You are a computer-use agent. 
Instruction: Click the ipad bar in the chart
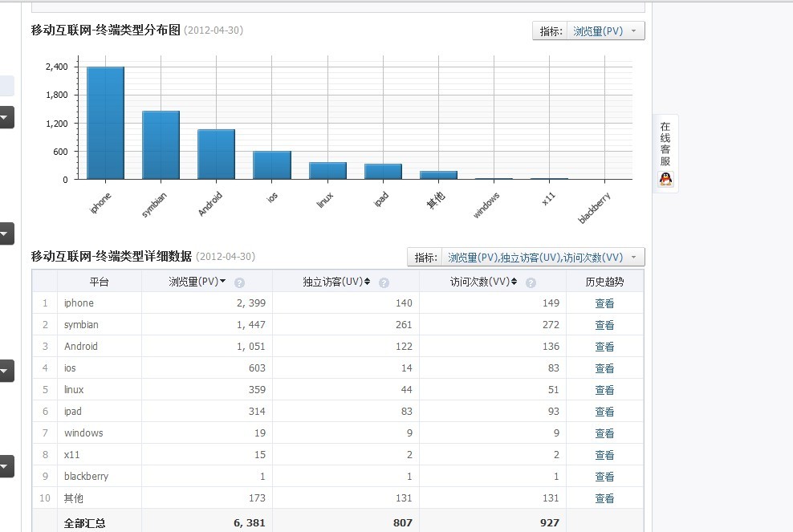point(383,172)
